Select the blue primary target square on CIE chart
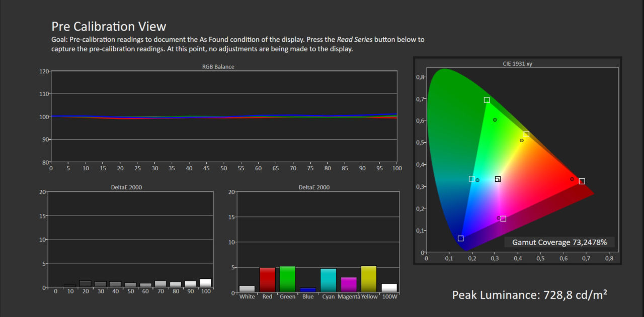Image resolution: width=644 pixels, height=317 pixels. (x=460, y=239)
